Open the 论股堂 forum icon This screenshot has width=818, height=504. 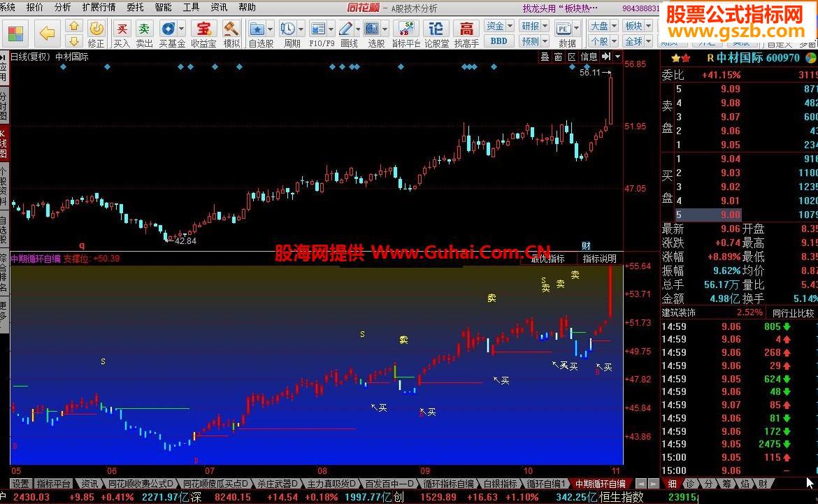(x=436, y=34)
